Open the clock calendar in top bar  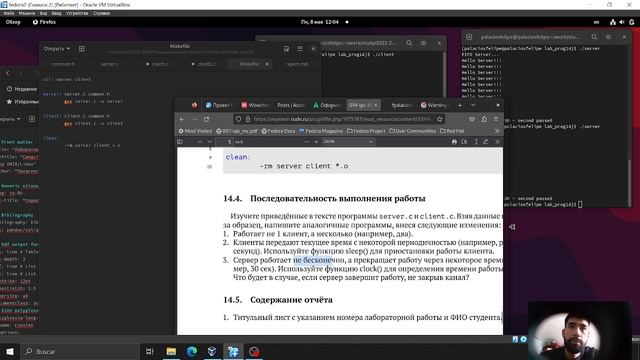[320, 22]
